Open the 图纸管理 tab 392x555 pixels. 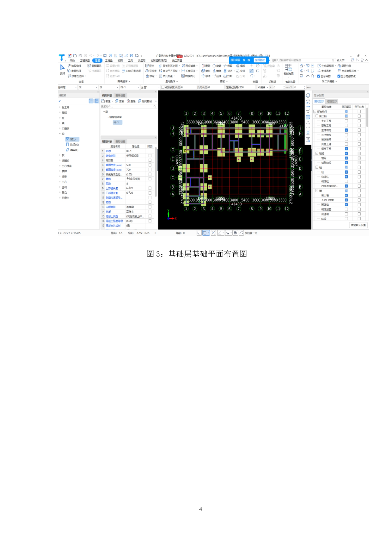[x=120, y=96]
